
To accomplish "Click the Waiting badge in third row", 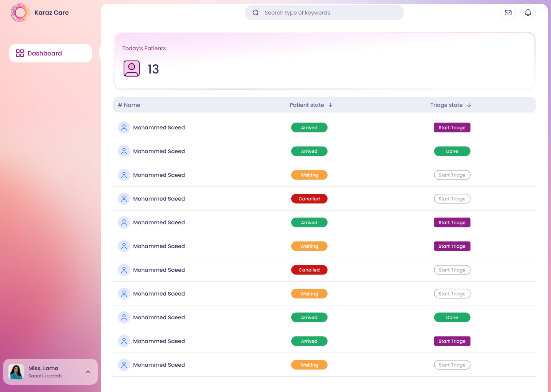I will point(309,175).
